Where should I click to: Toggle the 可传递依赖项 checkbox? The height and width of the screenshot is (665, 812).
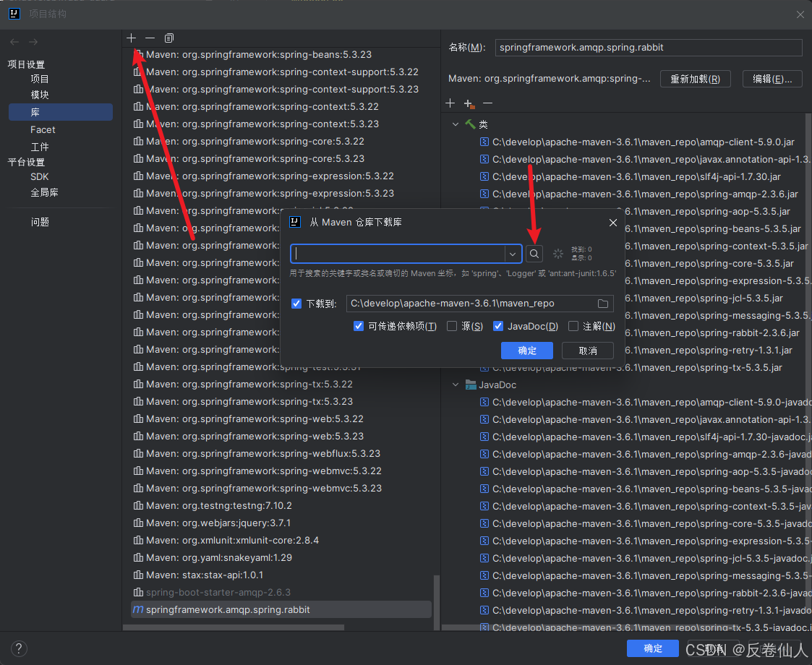point(359,326)
